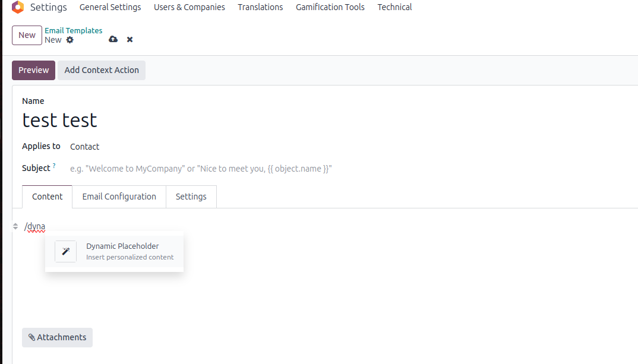This screenshot has height=364, width=638.
Task: Open Users & Companies menu
Action: click(x=189, y=7)
